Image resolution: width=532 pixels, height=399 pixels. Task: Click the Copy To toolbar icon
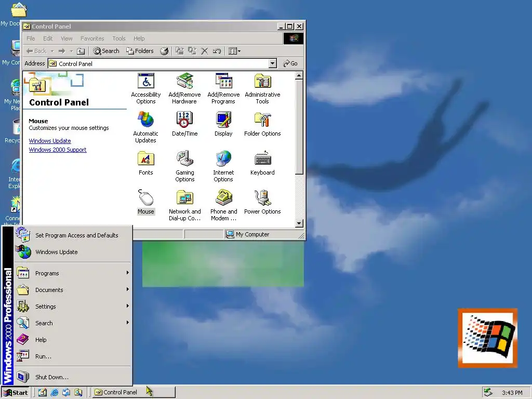192,51
